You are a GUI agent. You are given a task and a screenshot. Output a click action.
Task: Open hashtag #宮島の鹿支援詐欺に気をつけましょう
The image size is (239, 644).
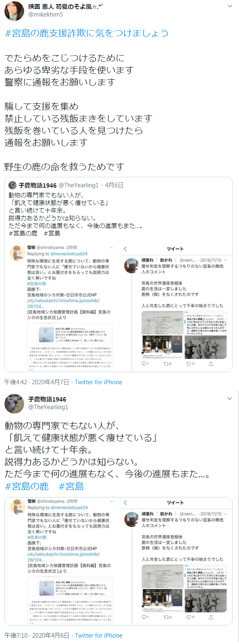coord(87,33)
